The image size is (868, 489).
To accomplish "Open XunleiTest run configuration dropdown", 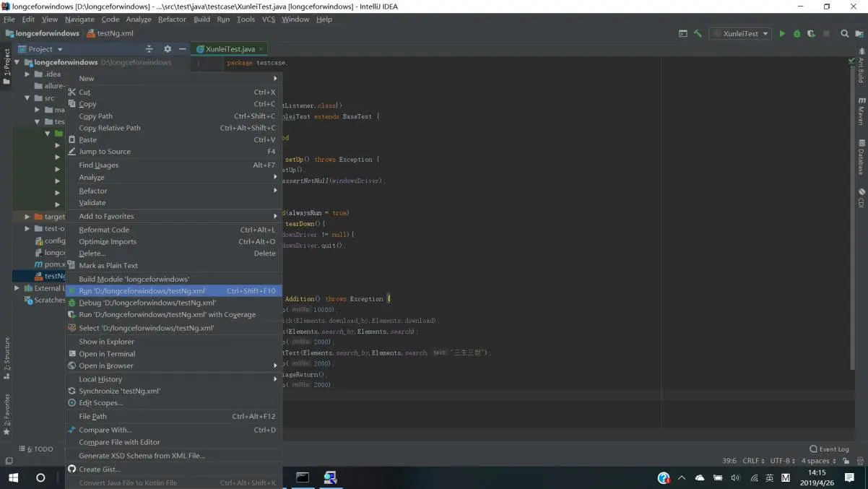I will [740, 33].
